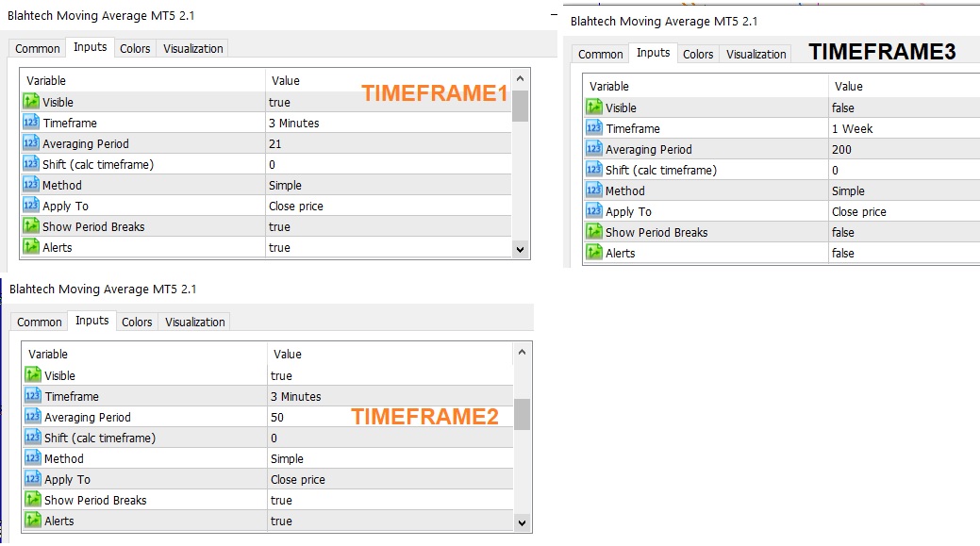Toggle Show Period Breaks false in right-hand dialog
Screen dimensions: 980x546
(x=842, y=232)
